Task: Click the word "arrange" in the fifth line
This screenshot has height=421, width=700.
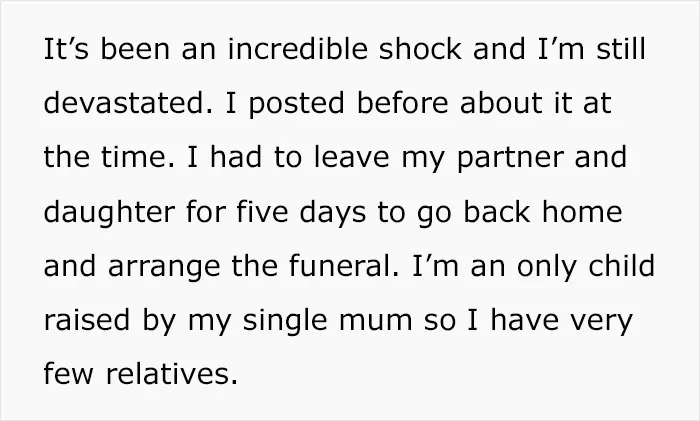Action: pos(164,267)
